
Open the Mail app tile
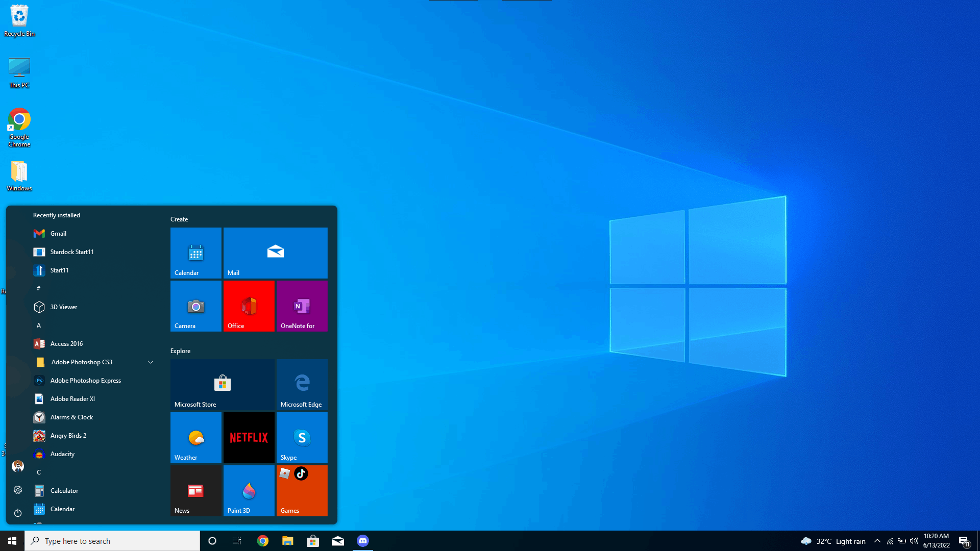tap(275, 253)
